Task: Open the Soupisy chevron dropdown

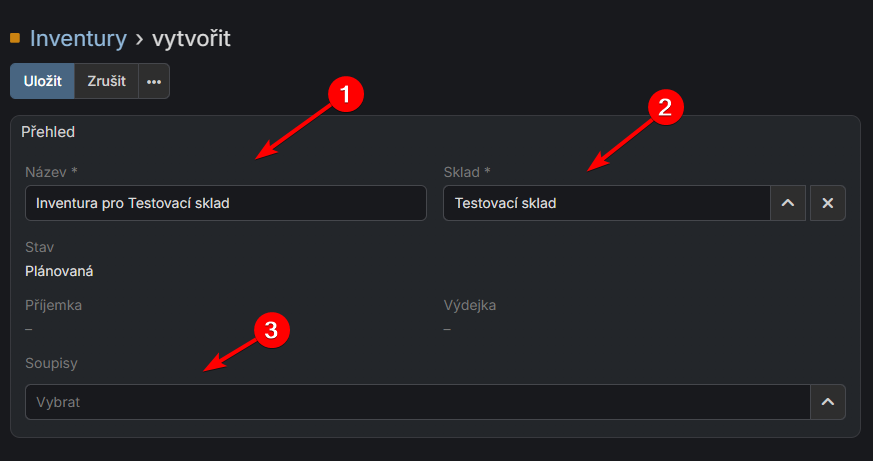Action: [x=827, y=402]
